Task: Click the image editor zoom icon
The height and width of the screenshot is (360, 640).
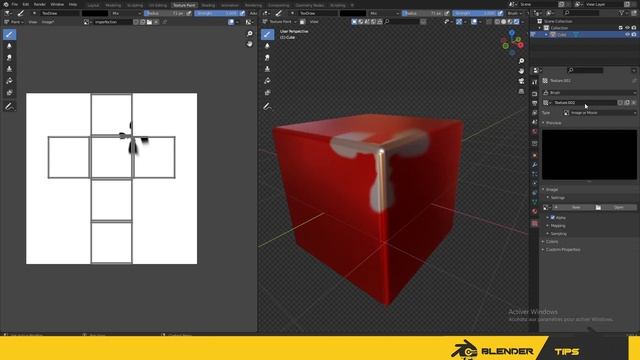Action: [249, 33]
